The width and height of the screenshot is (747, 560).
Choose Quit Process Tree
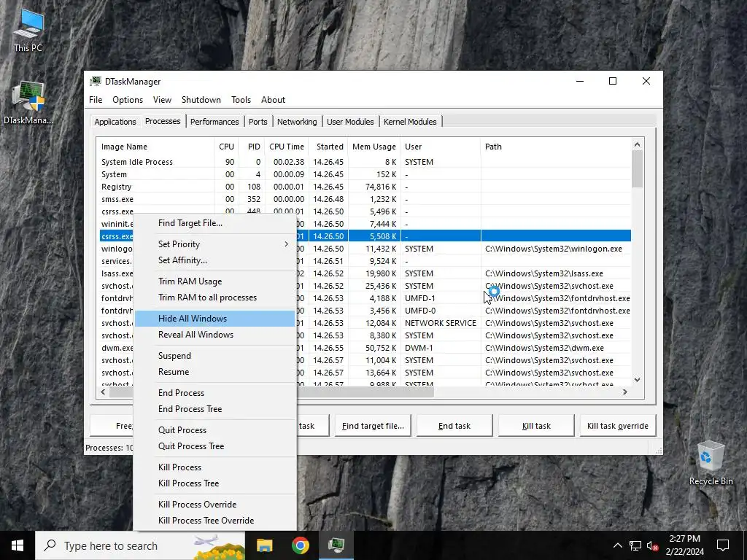pos(215,446)
